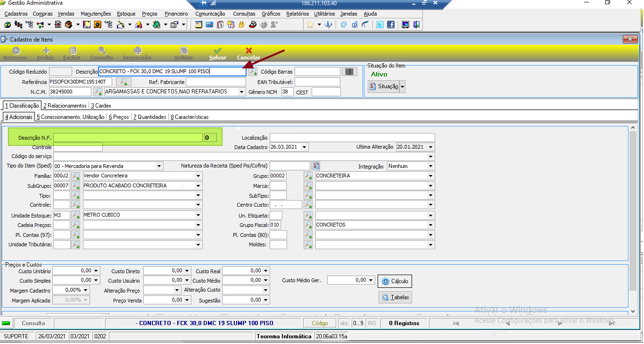This screenshot has width=644, height=344.
Task: Open the Facebook icon in the toolbar
Action: 391,25
